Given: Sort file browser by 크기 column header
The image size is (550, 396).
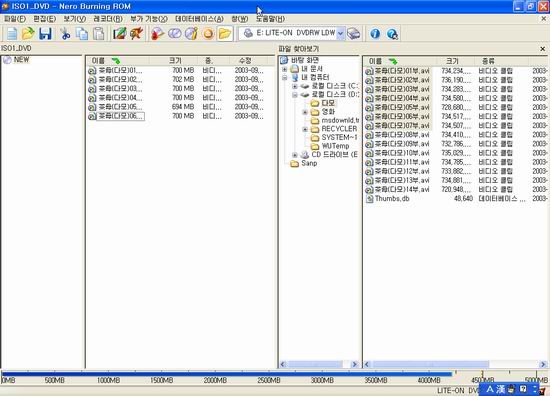Looking at the screenshot, I should 453,61.
